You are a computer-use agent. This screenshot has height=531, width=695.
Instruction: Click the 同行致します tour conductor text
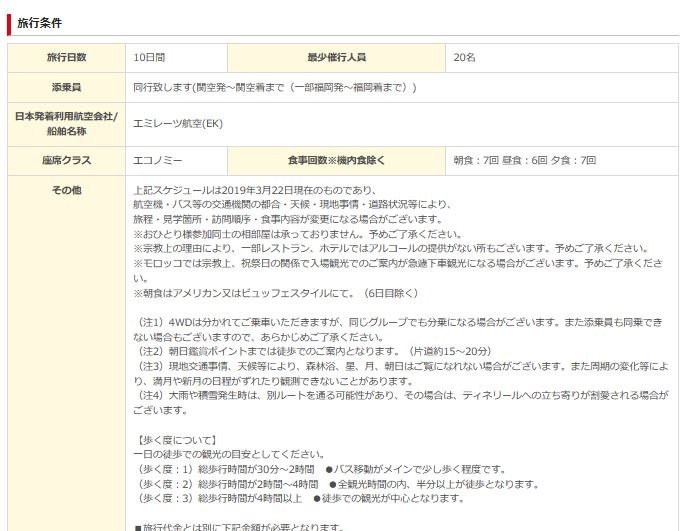(275, 87)
